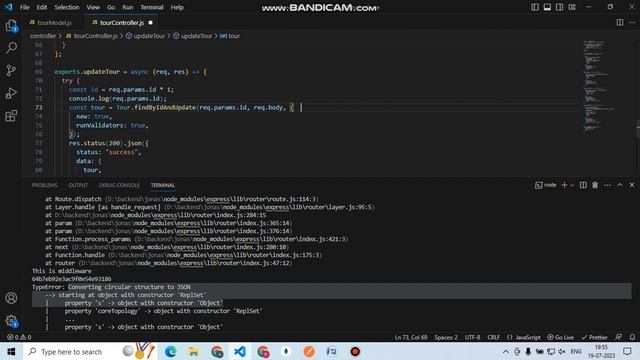Open the File menu
The image size is (640, 360).
[24, 7]
